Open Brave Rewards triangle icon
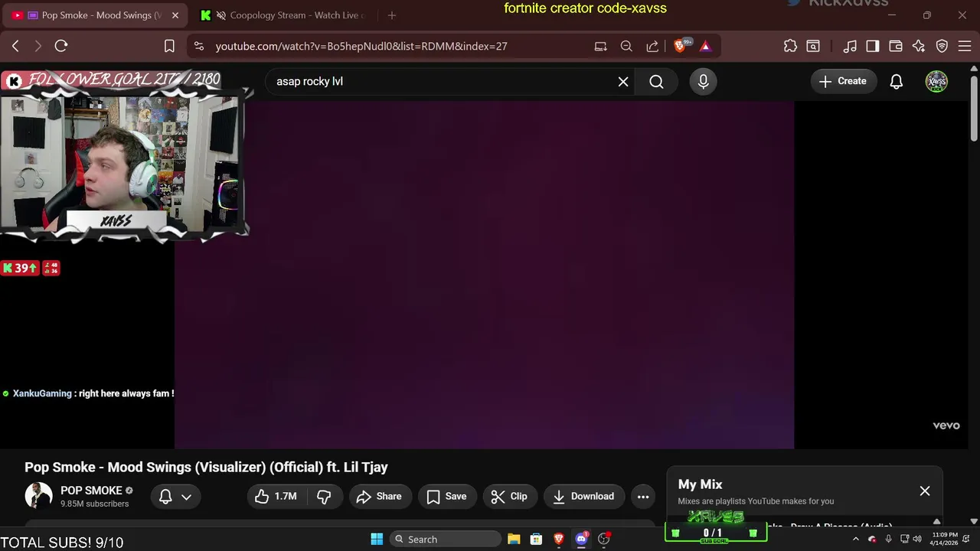Viewport: 980px width, 551px height. (x=705, y=46)
